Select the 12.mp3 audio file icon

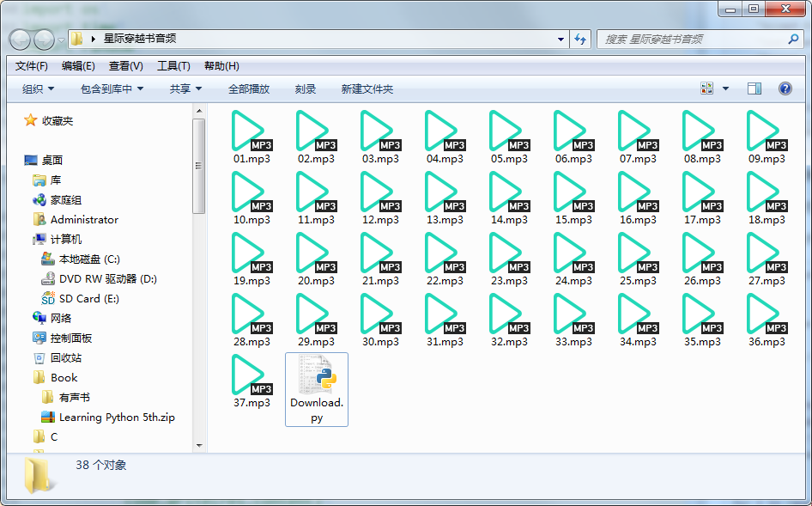[x=380, y=192]
